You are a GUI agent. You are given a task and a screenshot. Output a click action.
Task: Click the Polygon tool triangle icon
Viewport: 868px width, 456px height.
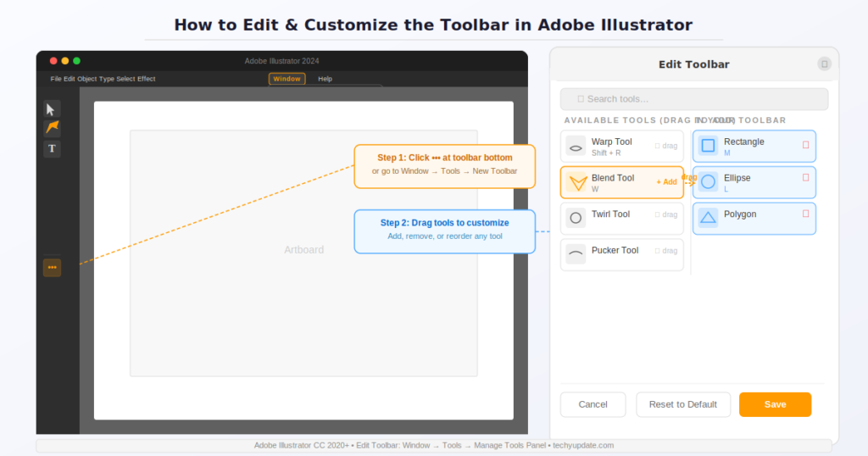tap(708, 218)
